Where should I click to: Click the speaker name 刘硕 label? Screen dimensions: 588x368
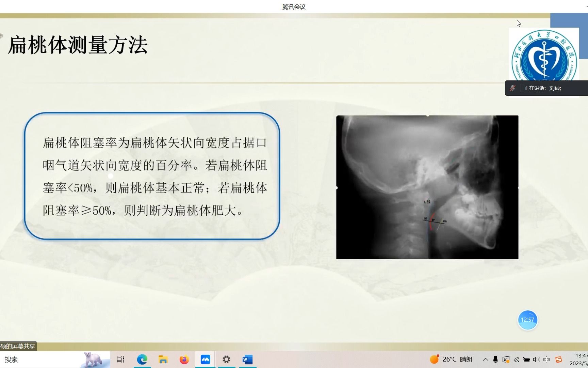(555, 88)
